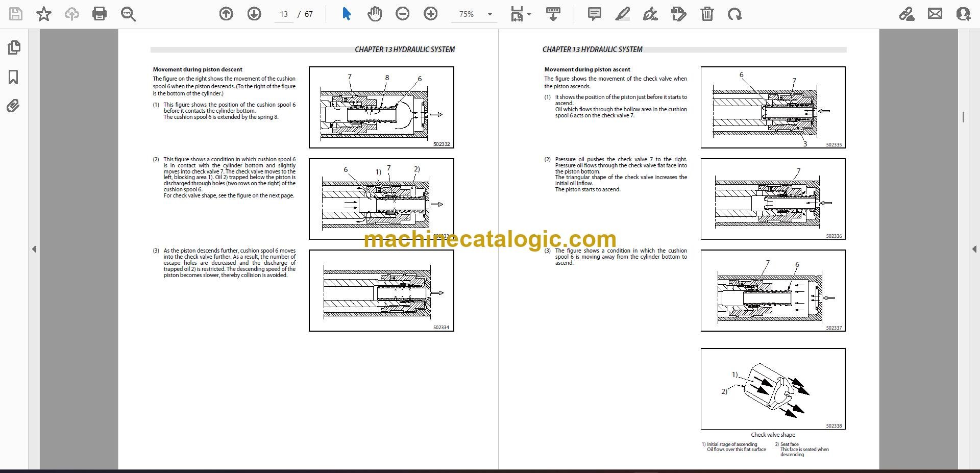
Task: Send the file by email
Action: click(x=935, y=14)
